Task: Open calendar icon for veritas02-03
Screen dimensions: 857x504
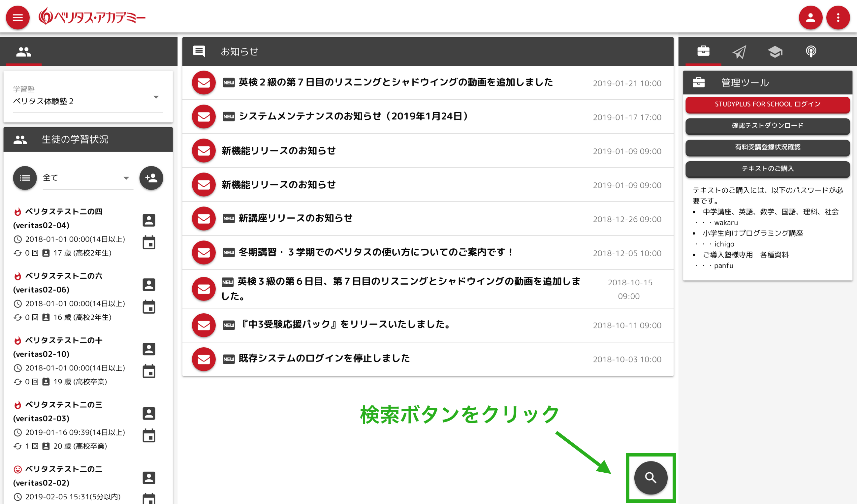Action: [149, 436]
